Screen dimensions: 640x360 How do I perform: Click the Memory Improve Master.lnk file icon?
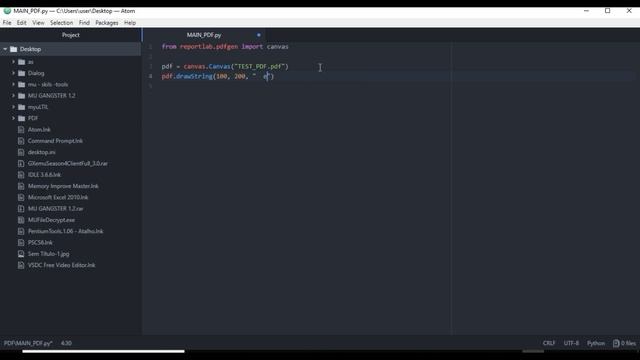21,186
